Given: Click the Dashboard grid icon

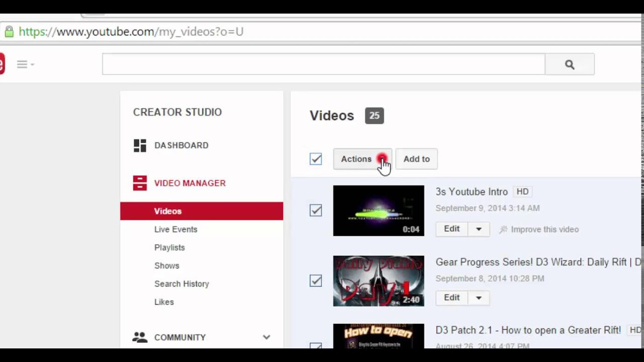Looking at the screenshot, I should [139, 145].
